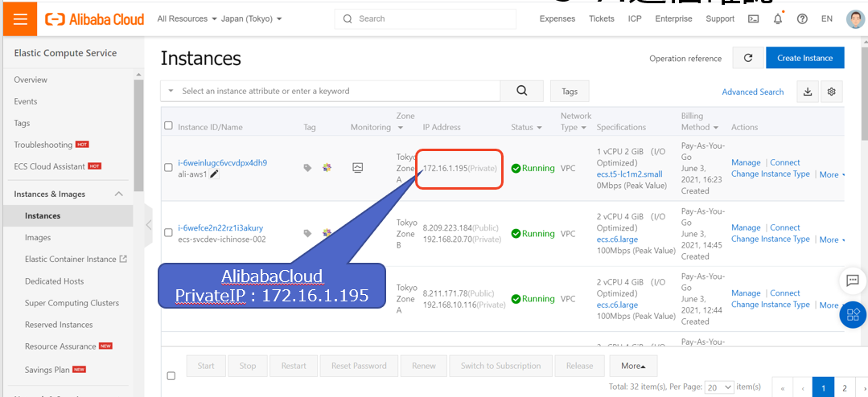Open Troubleshooting in the sidebar
The height and width of the screenshot is (397, 868).
pyautogui.click(x=43, y=145)
